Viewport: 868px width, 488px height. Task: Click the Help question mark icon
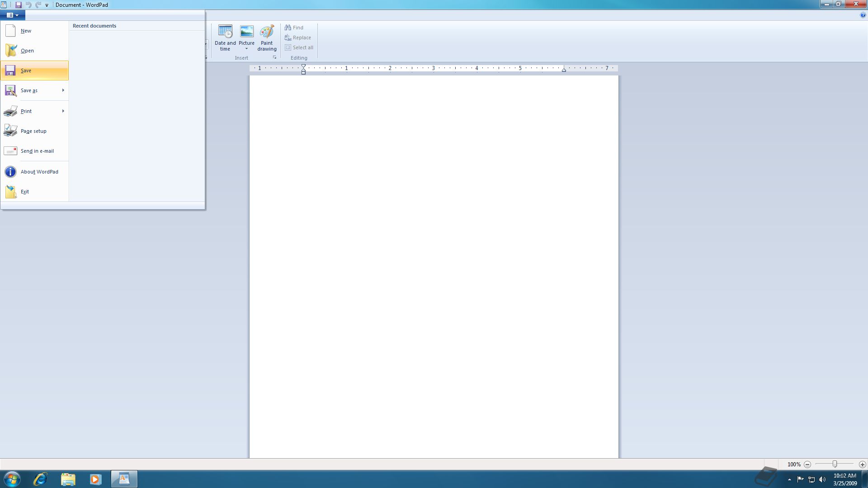[x=863, y=15]
